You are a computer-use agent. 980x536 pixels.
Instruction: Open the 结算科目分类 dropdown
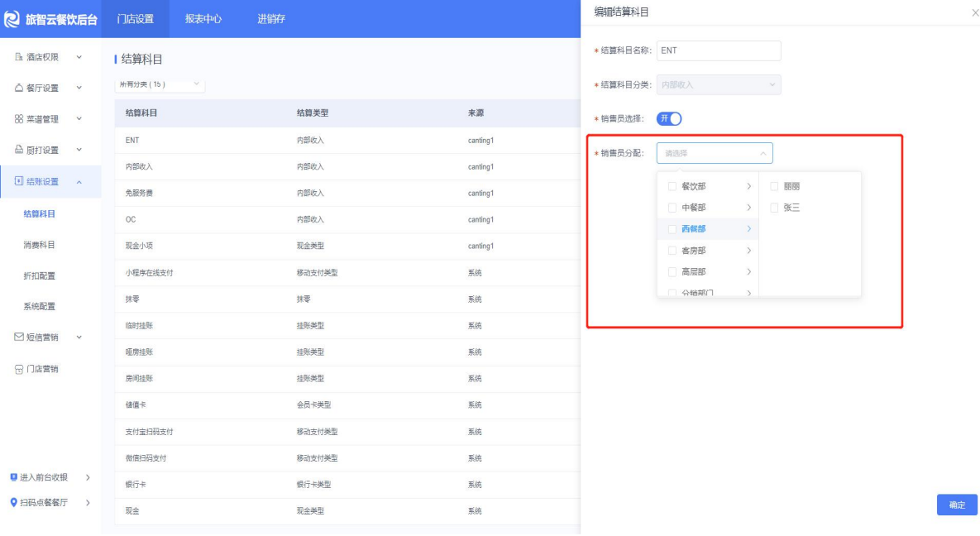click(x=718, y=85)
